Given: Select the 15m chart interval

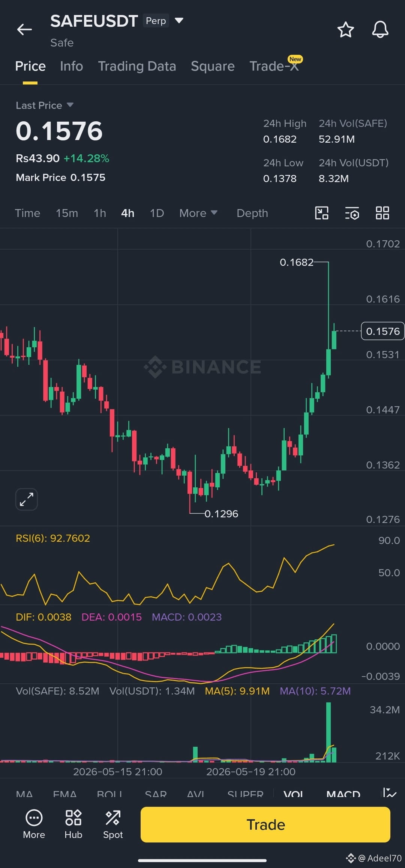Looking at the screenshot, I should (x=67, y=213).
